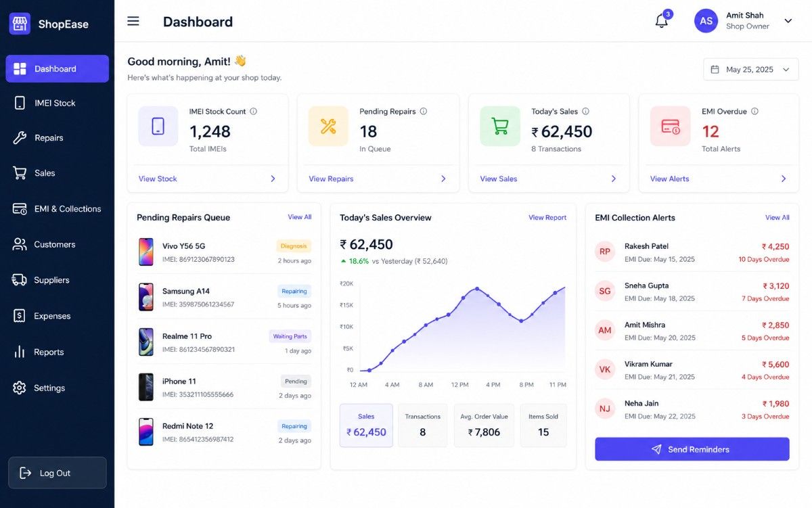Click View All in EMI Collection Alerts
812x508 pixels.
tap(777, 218)
